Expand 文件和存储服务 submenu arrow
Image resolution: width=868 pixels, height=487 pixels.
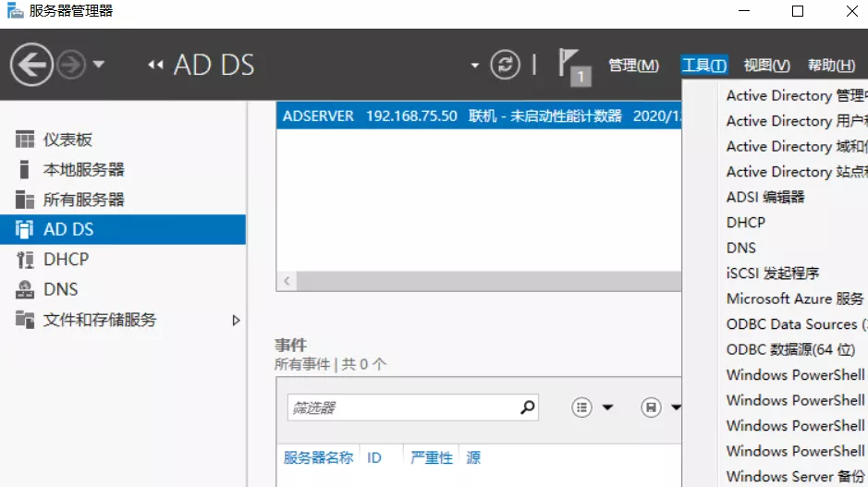(x=236, y=321)
